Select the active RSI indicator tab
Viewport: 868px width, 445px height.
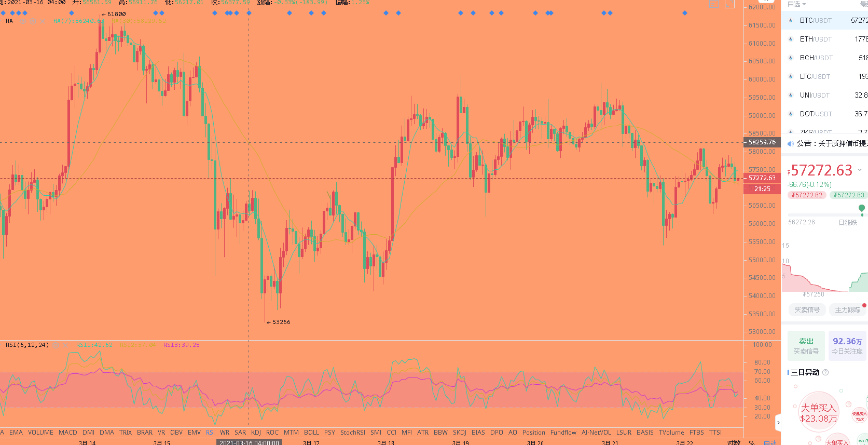[210, 433]
